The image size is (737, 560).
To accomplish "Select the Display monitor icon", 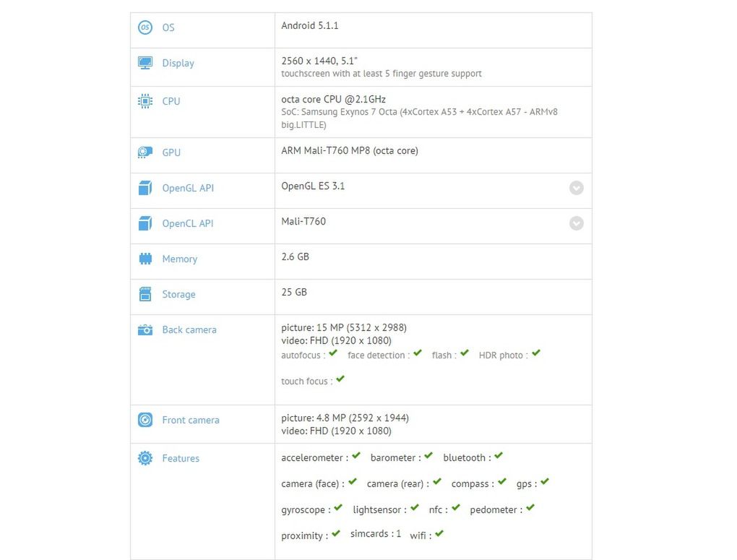I will click(145, 62).
